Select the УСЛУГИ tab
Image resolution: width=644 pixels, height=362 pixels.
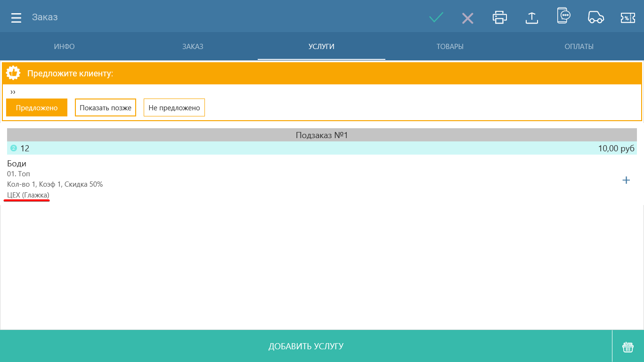click(321, 46)
